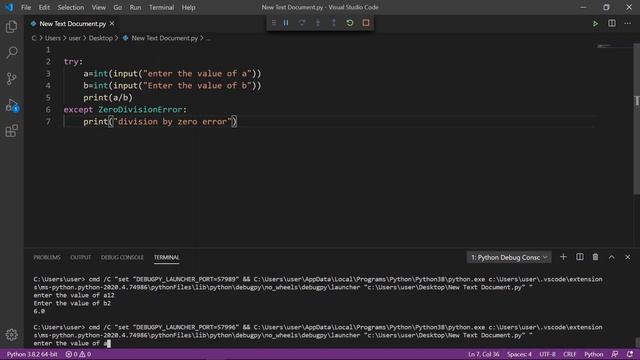Open errors and warnings count in status bar

(78, 354)
